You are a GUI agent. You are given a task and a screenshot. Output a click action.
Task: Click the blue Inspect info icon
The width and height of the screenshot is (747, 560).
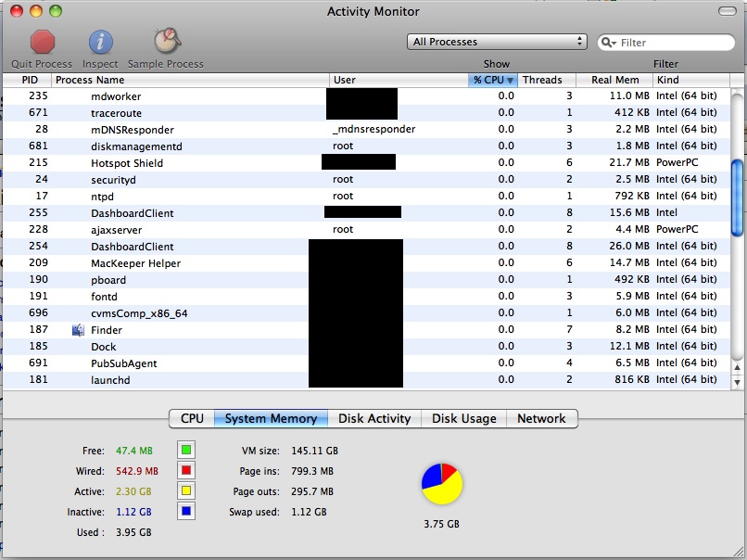[x=100, y=42]
